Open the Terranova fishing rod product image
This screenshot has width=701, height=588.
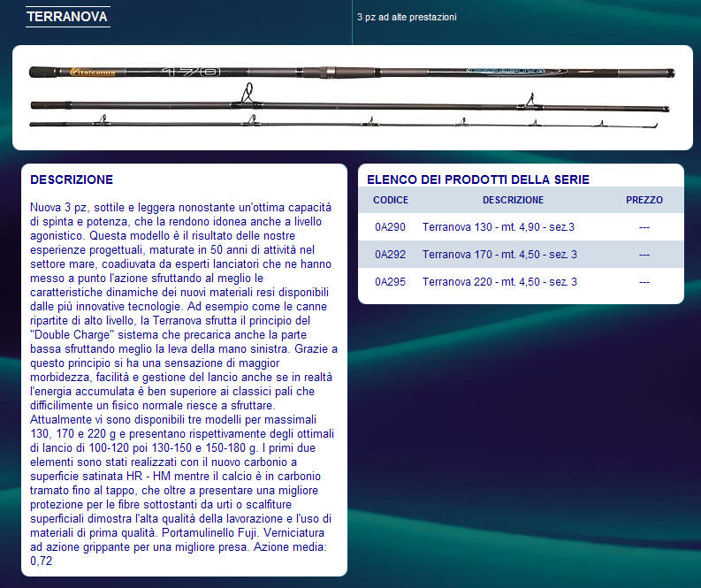pyautogui.click(x=353, y=97)
